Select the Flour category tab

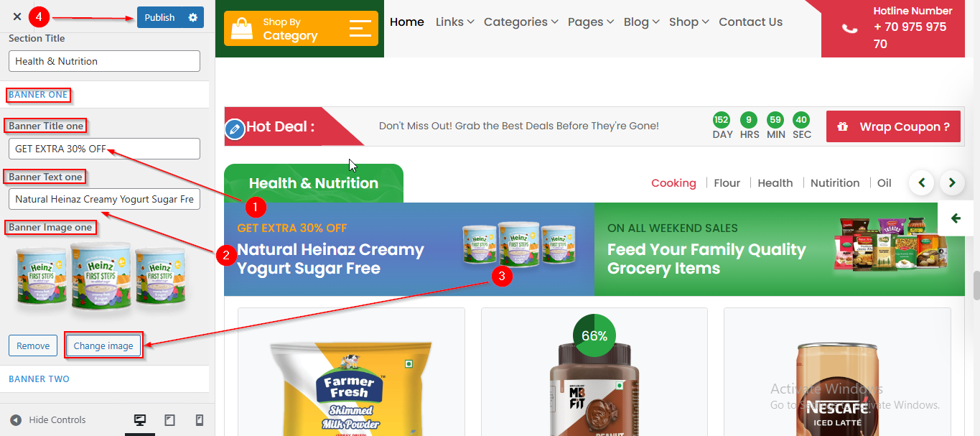coord(727,183)
